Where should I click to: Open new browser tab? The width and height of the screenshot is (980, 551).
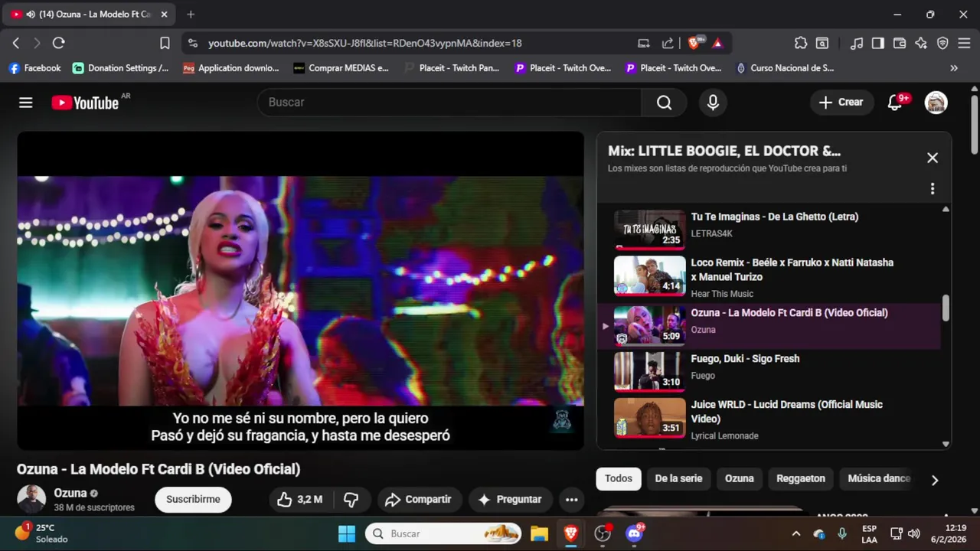tap(191, 15)
